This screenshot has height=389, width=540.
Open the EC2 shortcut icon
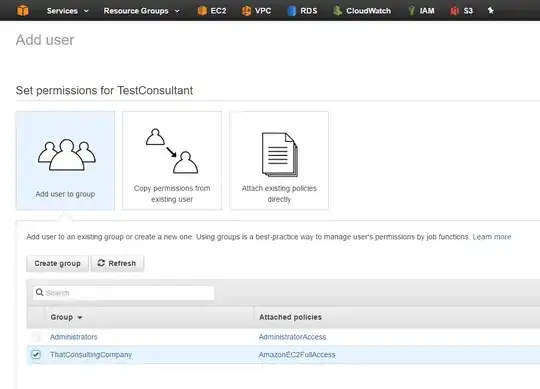click(x=202, y=11)
